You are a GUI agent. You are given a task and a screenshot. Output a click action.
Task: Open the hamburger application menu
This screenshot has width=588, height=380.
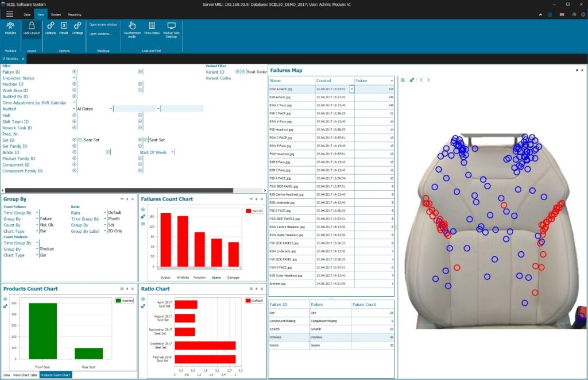coord(9,14)
